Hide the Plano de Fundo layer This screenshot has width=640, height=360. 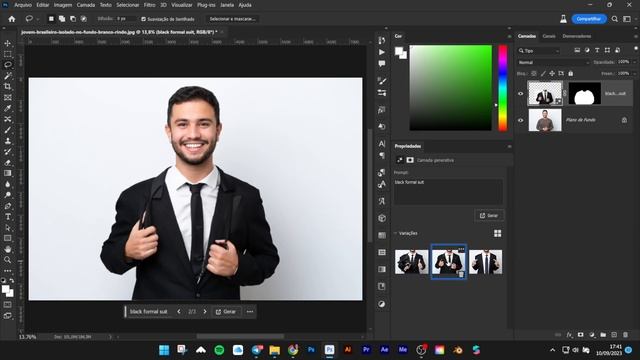tap(520, 120)
